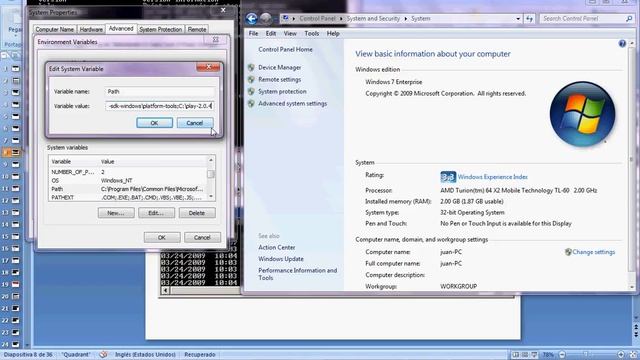The width and height of the screenshot is (640, 360).
Task: Select the OS variable row
Action: coord(128,180)
